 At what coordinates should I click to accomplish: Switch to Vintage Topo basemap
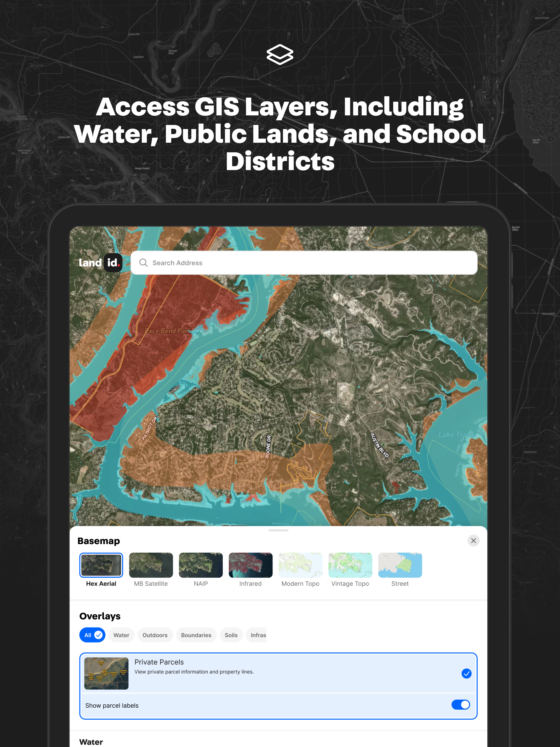coord(350,565)
